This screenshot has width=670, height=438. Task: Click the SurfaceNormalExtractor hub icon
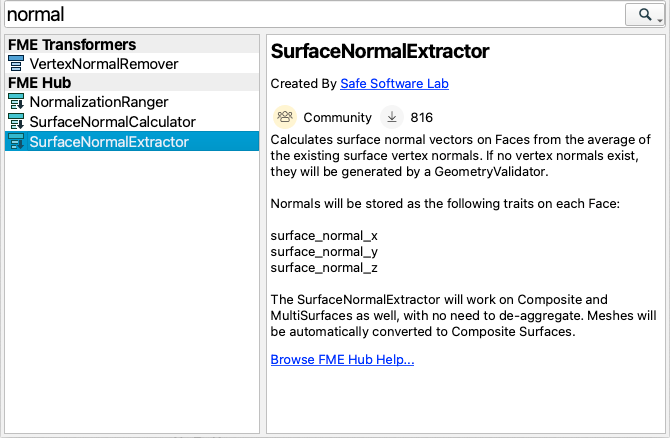(x=16, y=141)
